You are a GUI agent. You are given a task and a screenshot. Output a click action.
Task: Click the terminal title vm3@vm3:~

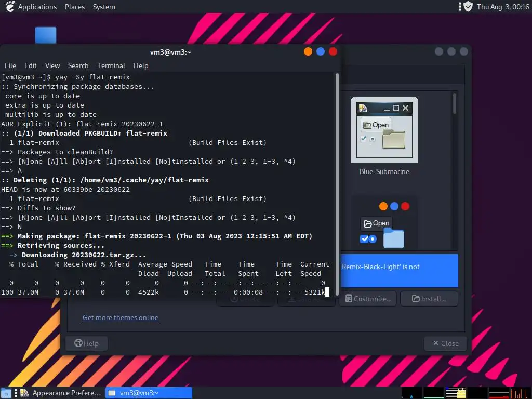tap(170, 52)
